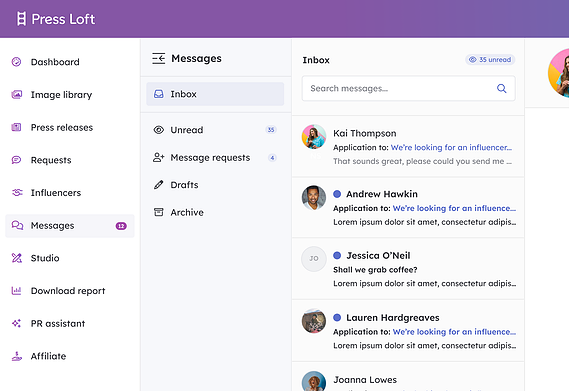Image resolution: width=569 pixels, height=391 pixels.
Task: Open the PR assistant page
Action: pos(70,323)
